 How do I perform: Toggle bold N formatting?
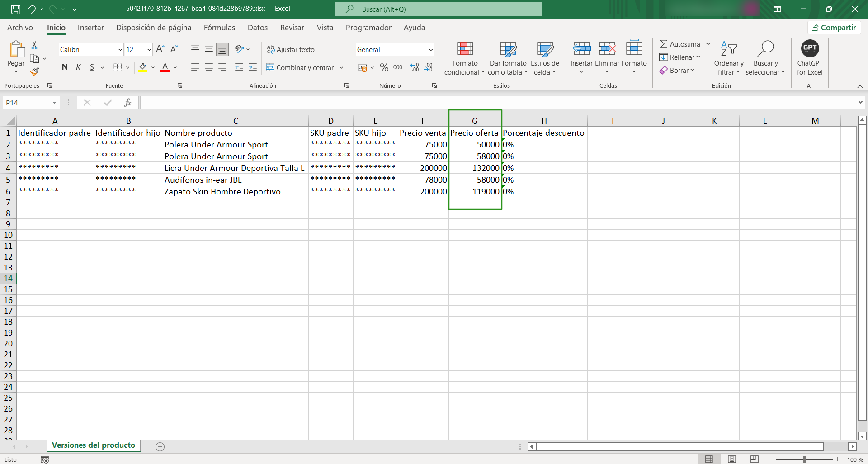[x=65, y=67]
